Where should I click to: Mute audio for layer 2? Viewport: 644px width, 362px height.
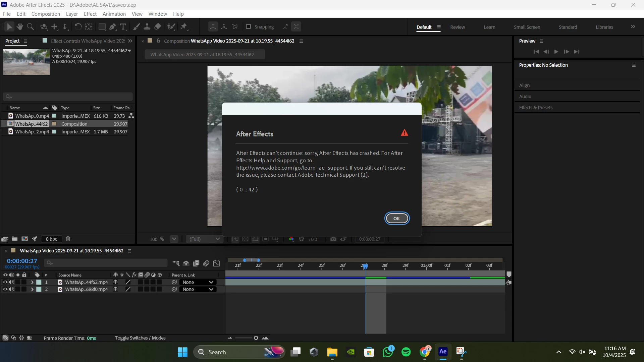coord(11,289)
